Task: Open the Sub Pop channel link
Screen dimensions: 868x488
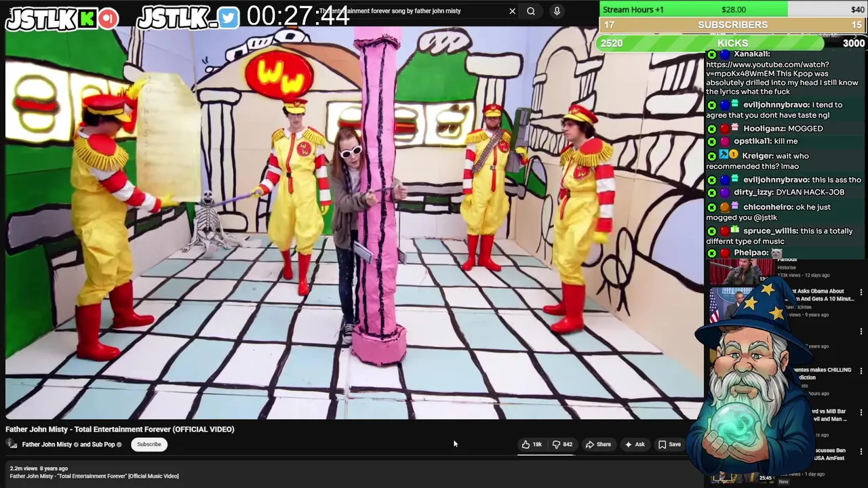Action: 103,445
